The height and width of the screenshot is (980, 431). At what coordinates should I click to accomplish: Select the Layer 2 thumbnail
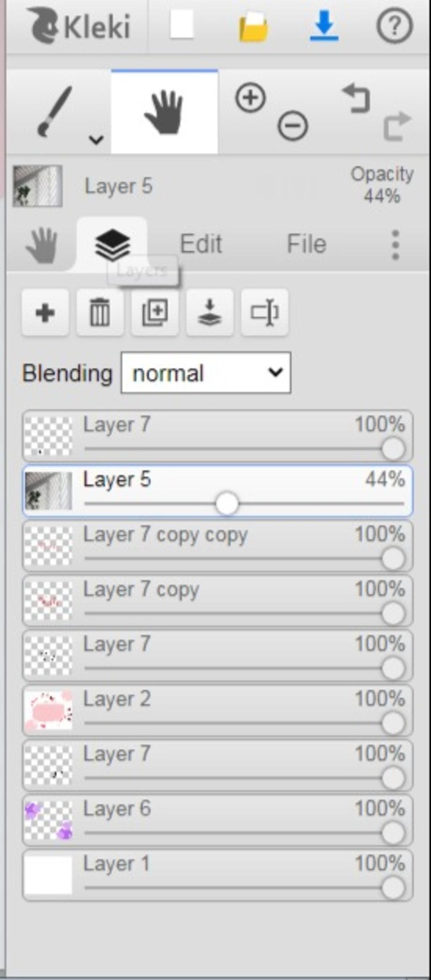(x=48, y=710)
